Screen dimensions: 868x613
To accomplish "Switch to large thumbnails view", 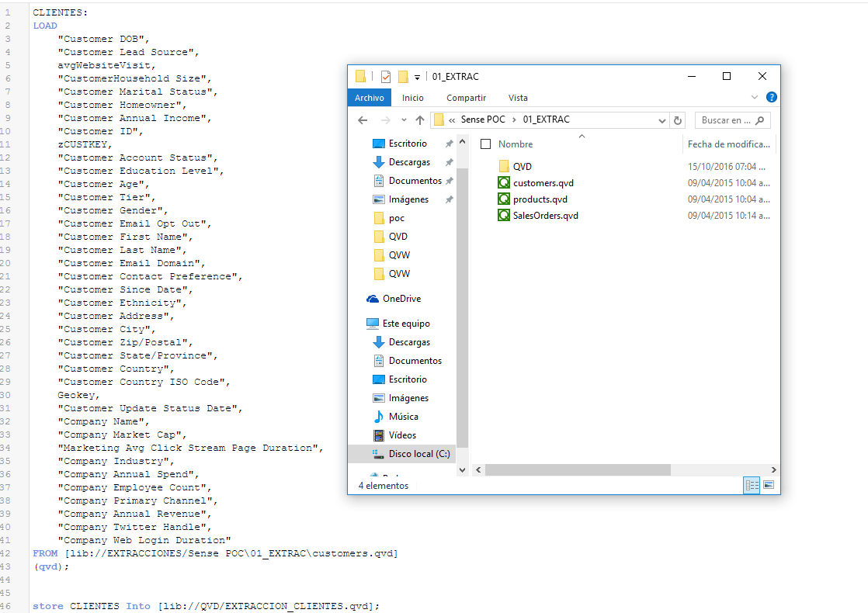I will point(769,485).
